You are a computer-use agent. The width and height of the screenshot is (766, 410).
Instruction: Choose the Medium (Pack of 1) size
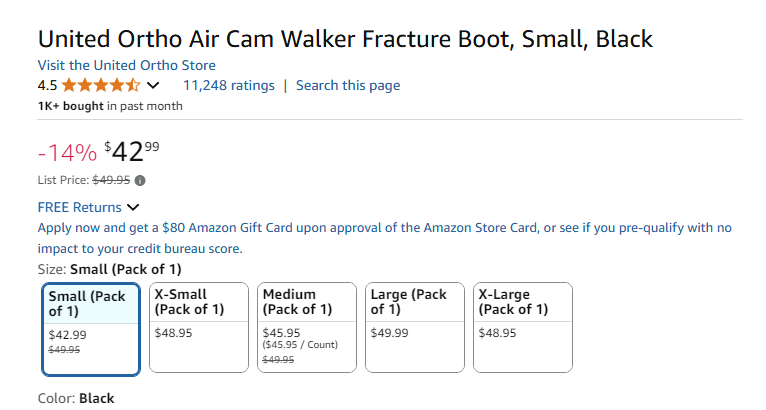306,327
